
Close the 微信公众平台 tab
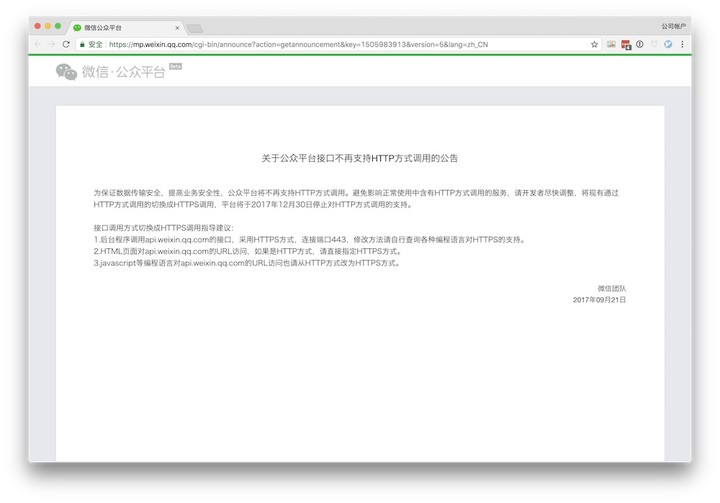coord(177,28)
